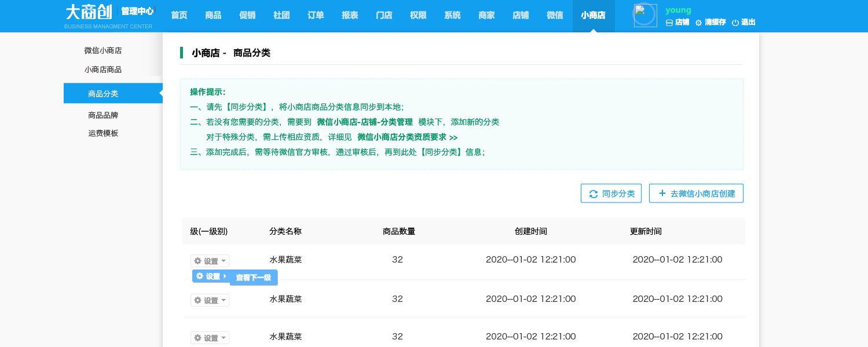Click the user avatar image
868x347 pixels.
coord(645,16)
